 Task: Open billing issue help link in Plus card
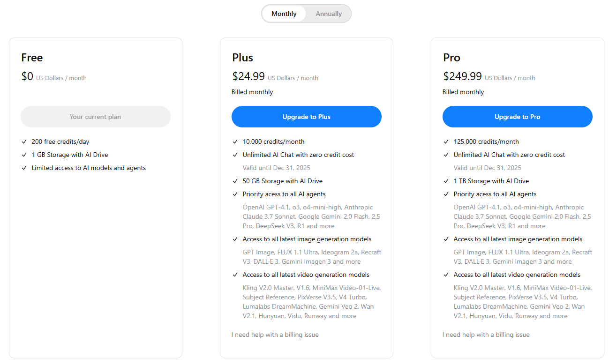(x=275, y=334)
